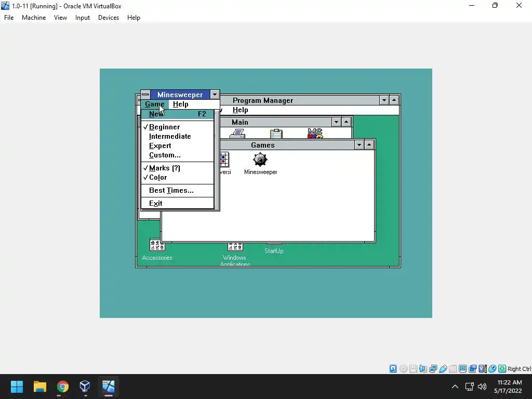Select the checked Beginner difficulty

177,127
